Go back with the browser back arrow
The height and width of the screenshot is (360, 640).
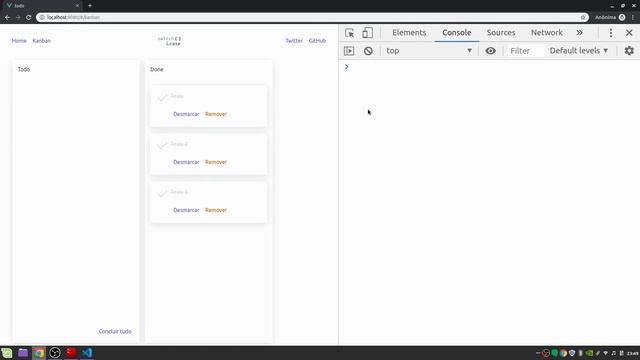click(7, 17)
